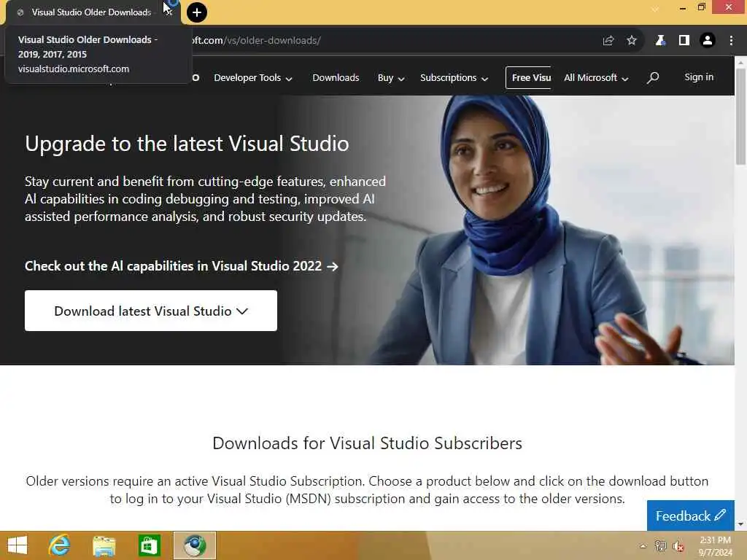Select the active browser taskbar icon
The image size is (747, 560).
(194, 545)
